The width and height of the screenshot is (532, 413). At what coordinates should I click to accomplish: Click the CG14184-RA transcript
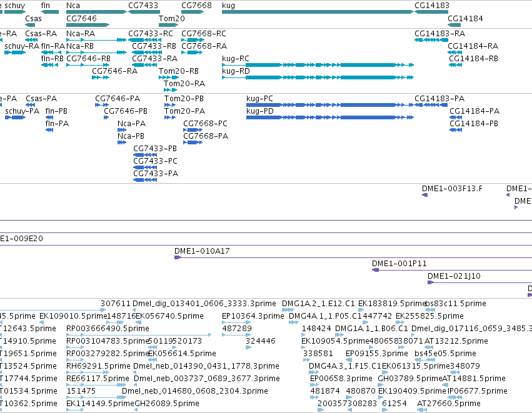click(454, 52)
